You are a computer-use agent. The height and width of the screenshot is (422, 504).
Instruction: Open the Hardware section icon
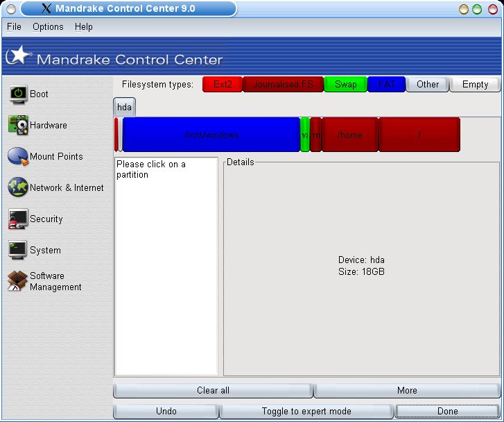(x=18, y=125)
